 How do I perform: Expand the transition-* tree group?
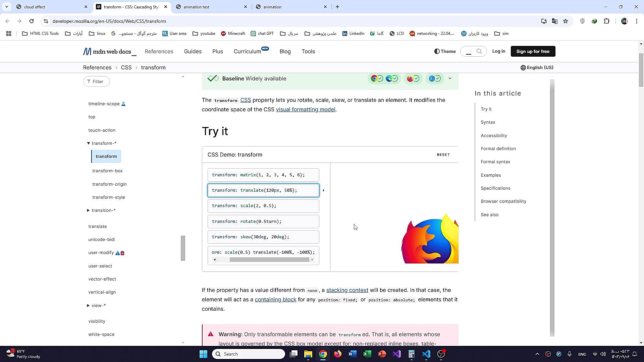click(x=88, y=210)
